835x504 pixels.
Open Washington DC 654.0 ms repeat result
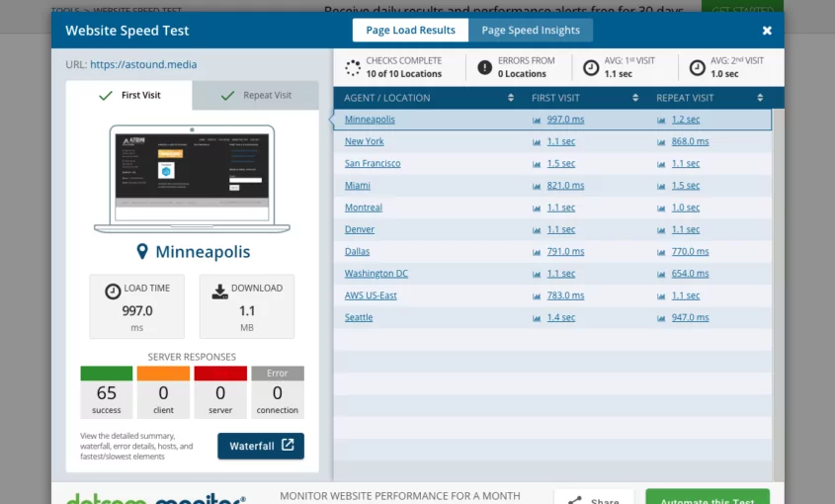coord(690,274)
